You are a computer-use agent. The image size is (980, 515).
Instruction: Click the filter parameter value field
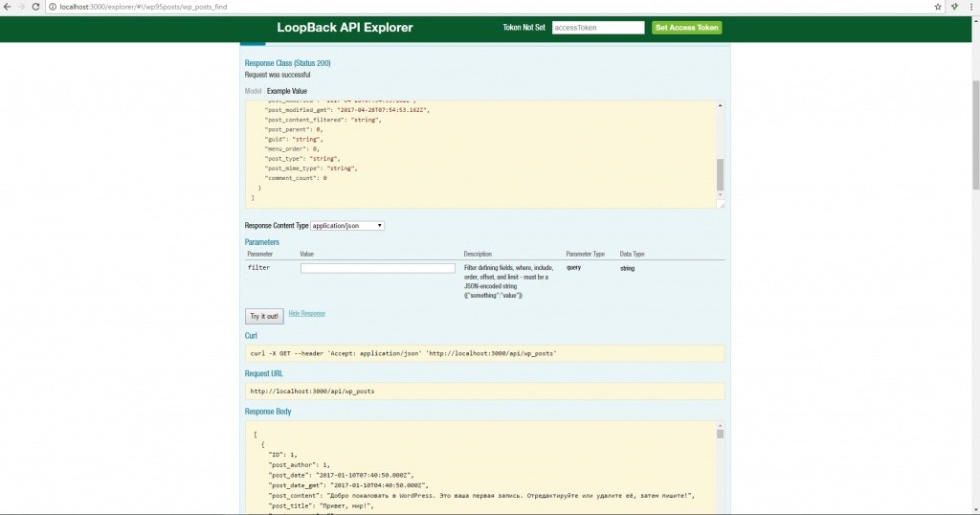[x=377, y=268]
